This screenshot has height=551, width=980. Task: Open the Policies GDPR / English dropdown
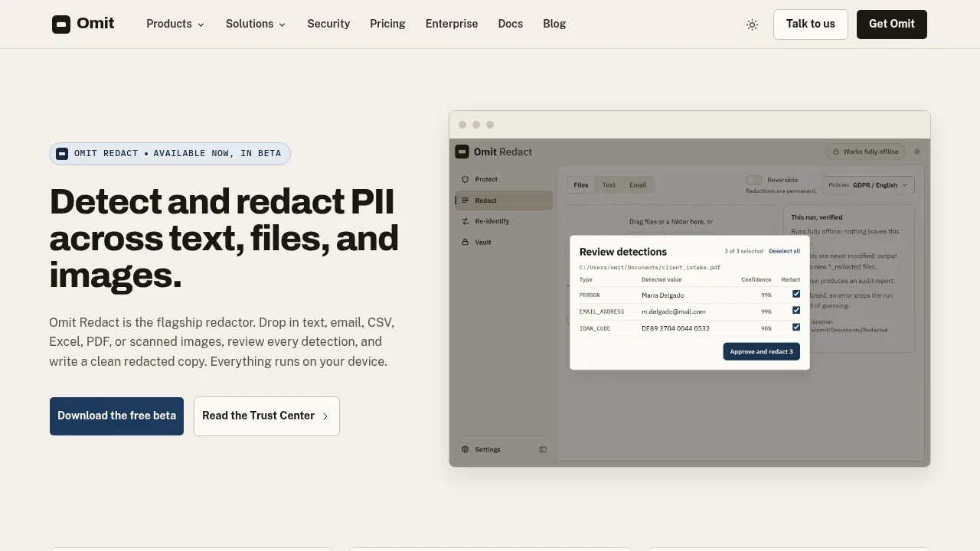point(868,185)
